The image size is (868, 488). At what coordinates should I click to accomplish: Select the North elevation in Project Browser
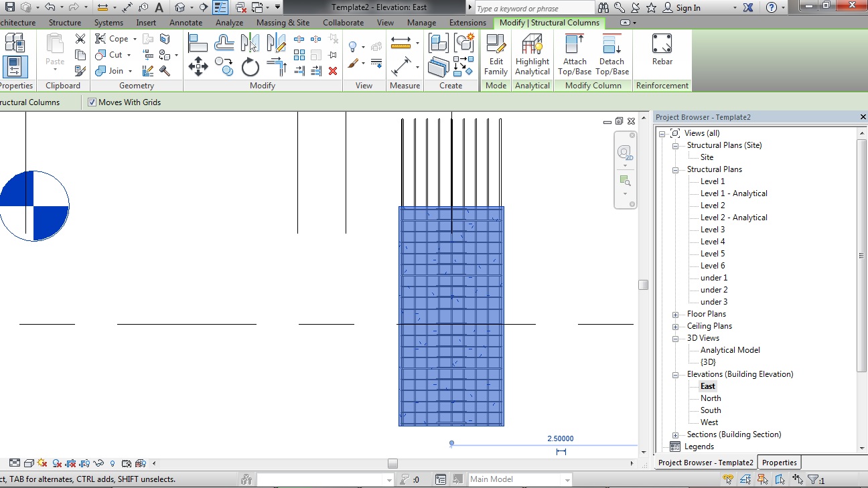(x=711, y=398)
